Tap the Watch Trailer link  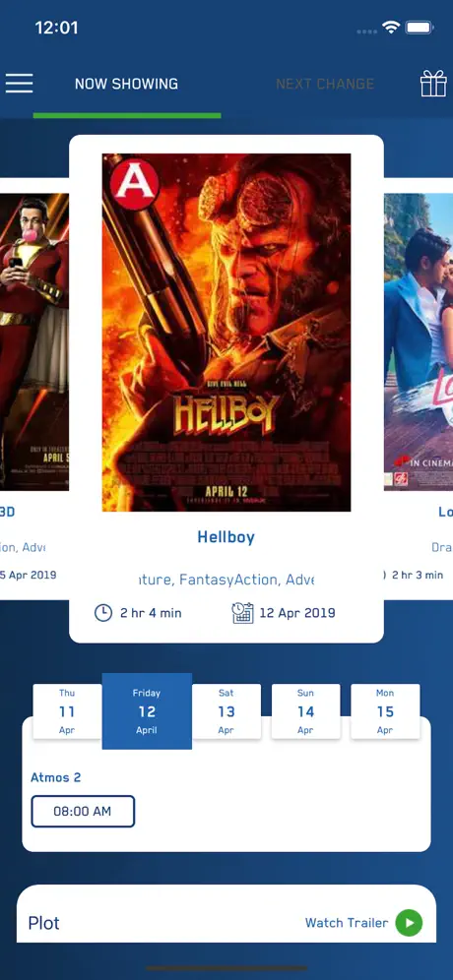point(347,923)
